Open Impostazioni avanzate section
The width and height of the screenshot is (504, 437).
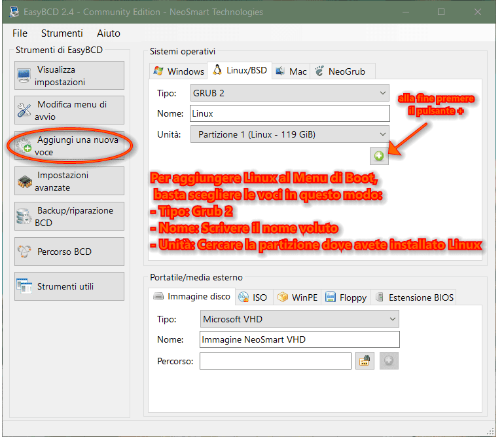click(x=69, y=181)
